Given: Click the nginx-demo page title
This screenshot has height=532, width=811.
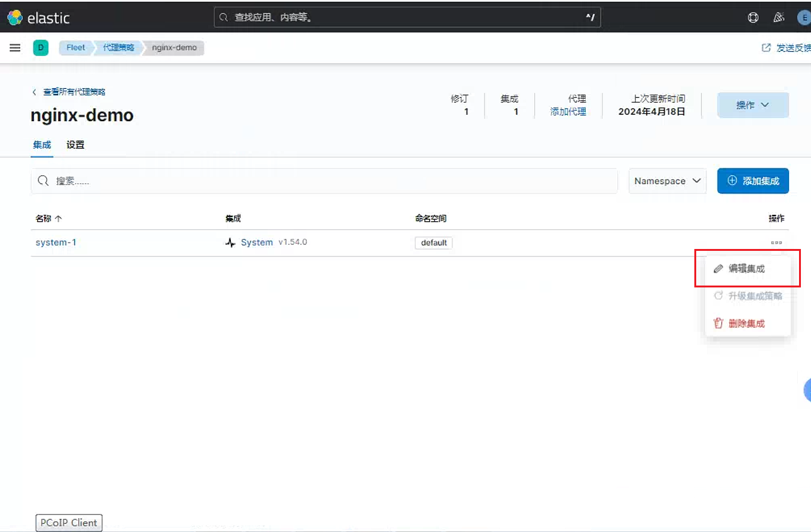Looking at the screenshot, I should [82, 116].
